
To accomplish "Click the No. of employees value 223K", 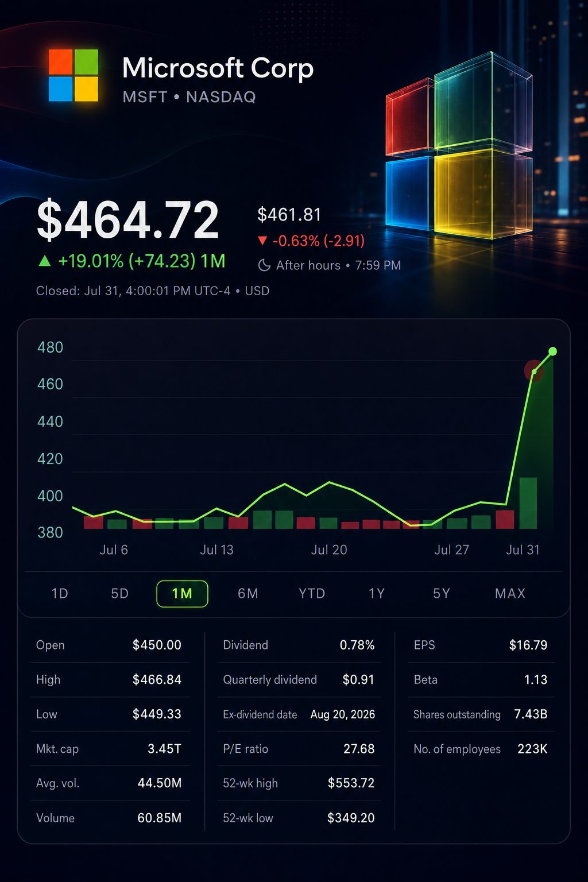I will (x=532, y=749).
